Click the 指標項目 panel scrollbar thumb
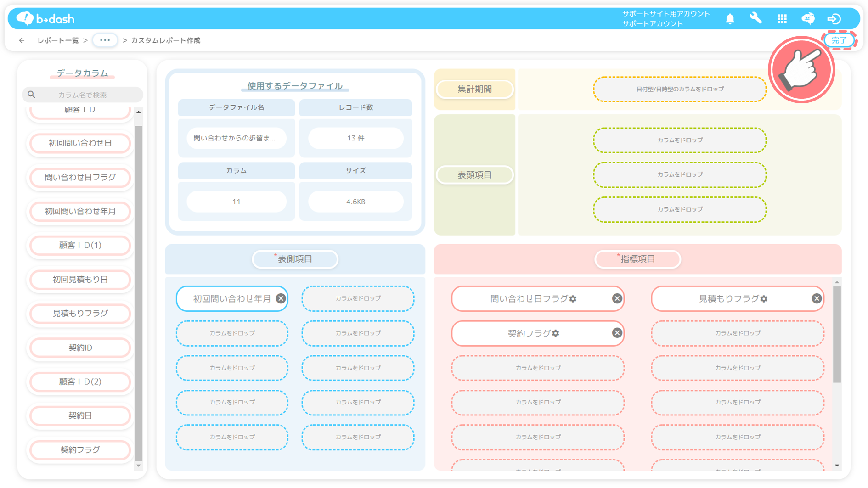The width and height of the screenshot is (868, 488). coord(837,334)
